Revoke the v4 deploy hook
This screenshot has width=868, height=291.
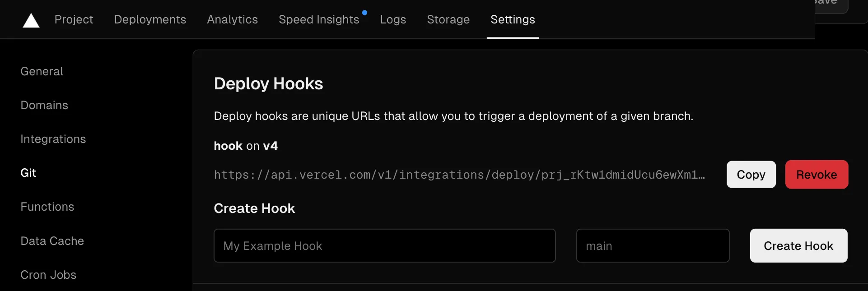coord(816,175)
